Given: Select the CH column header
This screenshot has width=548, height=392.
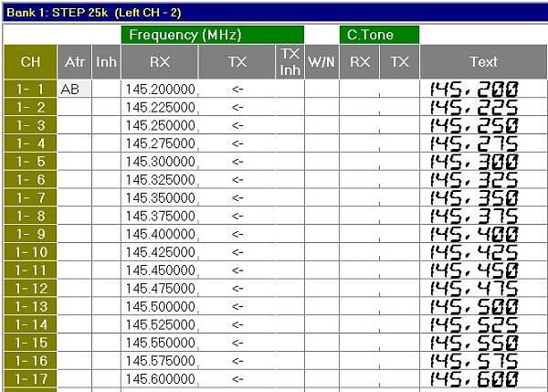Looking at the screenshot, I should point(30,62).
